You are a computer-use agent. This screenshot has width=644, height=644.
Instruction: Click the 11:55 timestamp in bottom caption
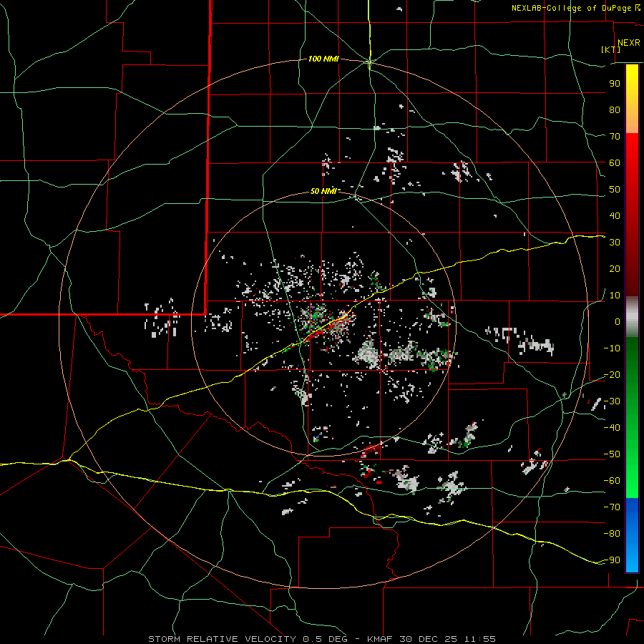pos(479,639)
